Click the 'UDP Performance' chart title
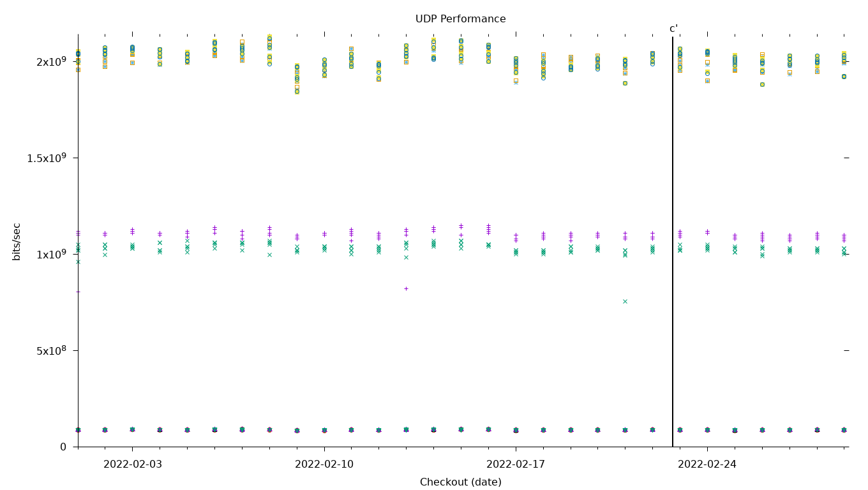The width and height of the screenshot is (868, 490). [460, 19]
